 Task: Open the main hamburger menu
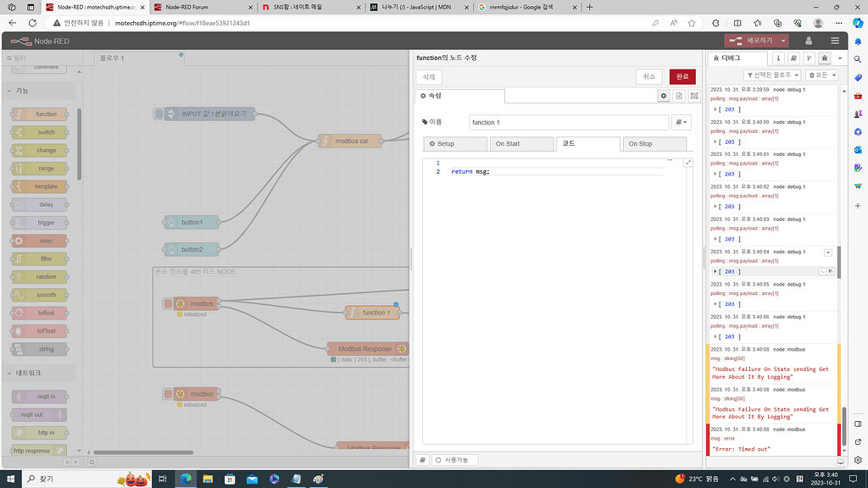(x=835, y=40)
